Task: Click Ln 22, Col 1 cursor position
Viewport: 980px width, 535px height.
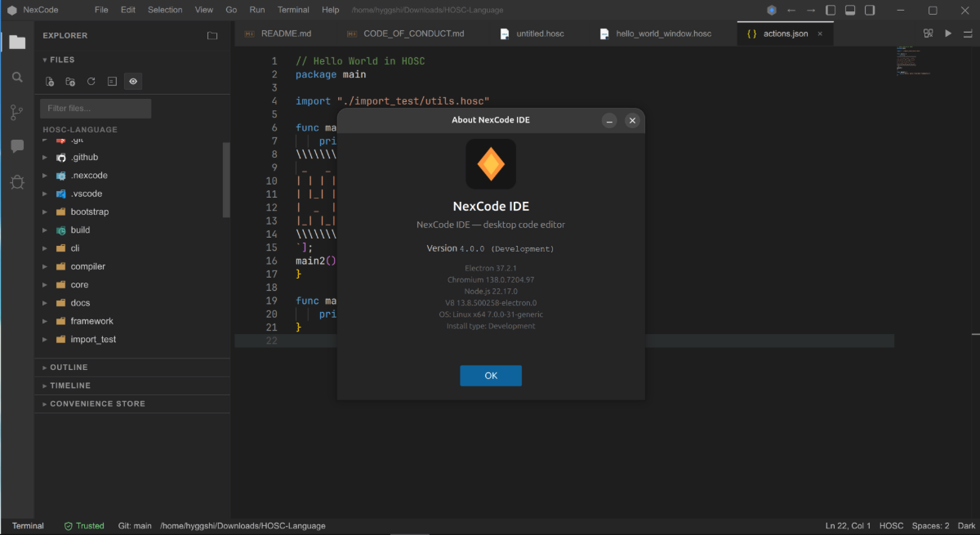Action: 849,526
